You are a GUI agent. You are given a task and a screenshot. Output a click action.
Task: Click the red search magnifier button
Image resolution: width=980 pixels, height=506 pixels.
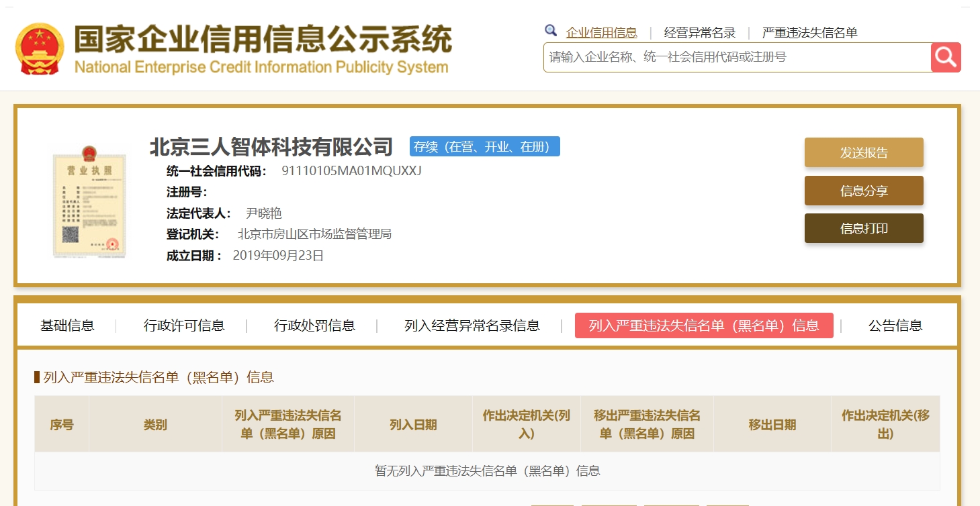point(946,57)
